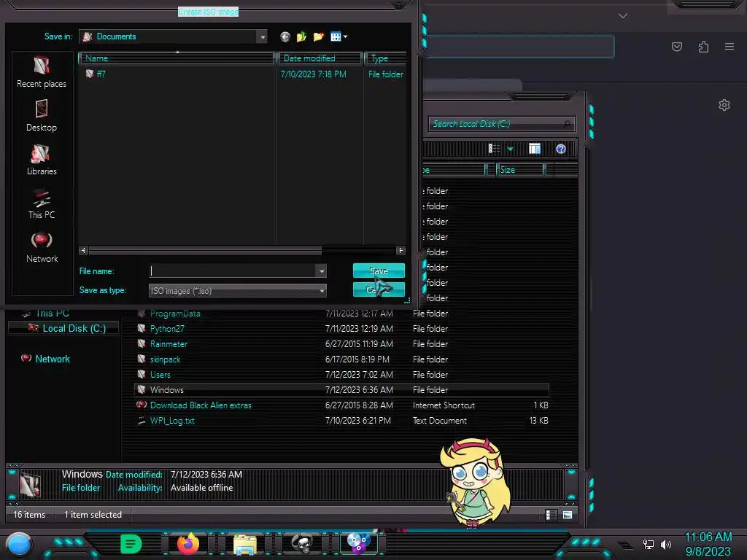Open Network in the save dialog sidebar
The height and width of the screenshot is (560, 747).
42,247
